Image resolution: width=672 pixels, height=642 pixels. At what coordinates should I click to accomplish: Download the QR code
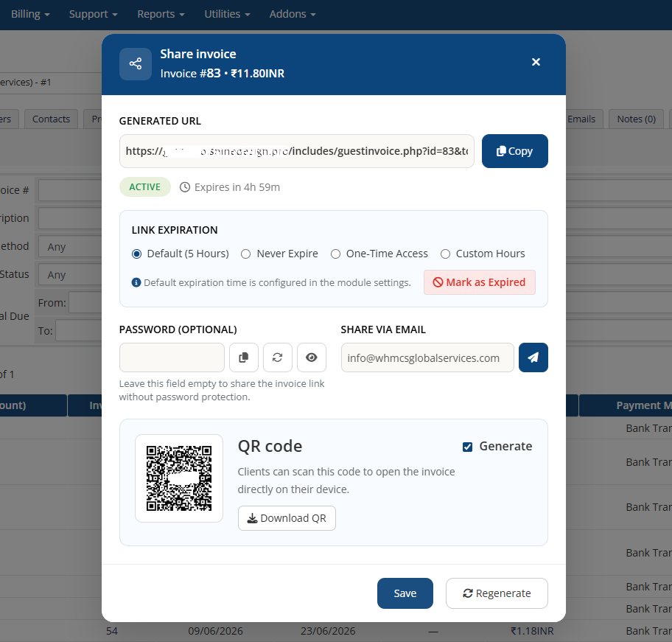(287, 518)
